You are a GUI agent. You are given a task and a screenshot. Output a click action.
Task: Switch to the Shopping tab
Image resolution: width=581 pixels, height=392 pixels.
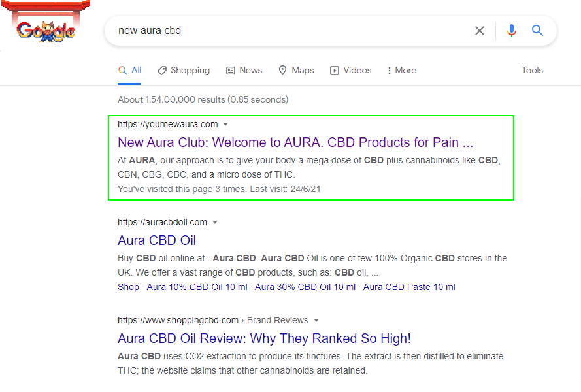pyautogui.click(x=184, y=71)
